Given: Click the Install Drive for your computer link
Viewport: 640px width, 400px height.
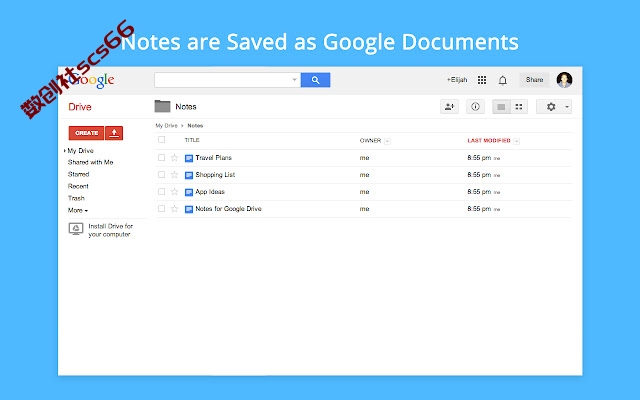Looking at the screenshot, I should 111,230.
